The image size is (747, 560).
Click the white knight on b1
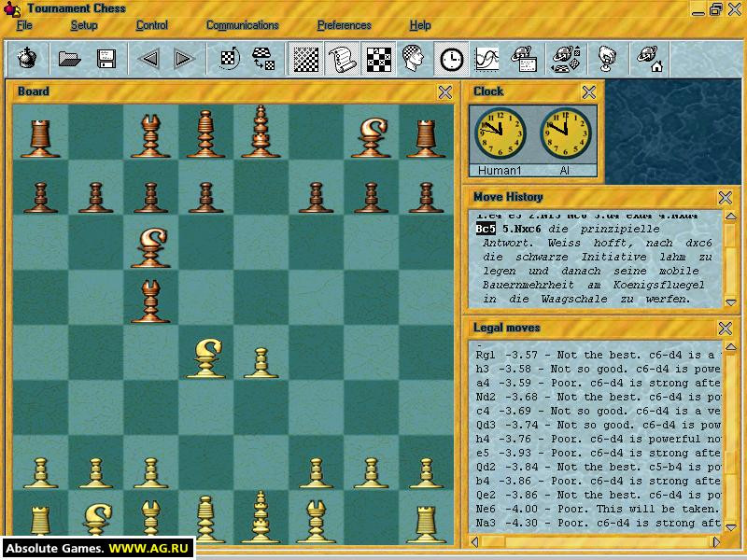click(x=97, y=522)
